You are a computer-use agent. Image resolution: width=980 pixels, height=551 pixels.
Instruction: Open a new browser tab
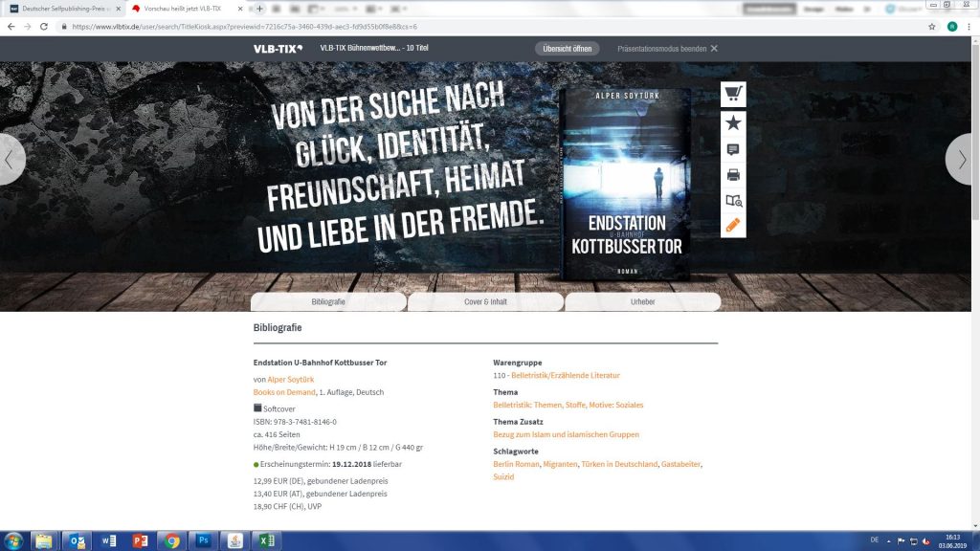click(259, 9)
